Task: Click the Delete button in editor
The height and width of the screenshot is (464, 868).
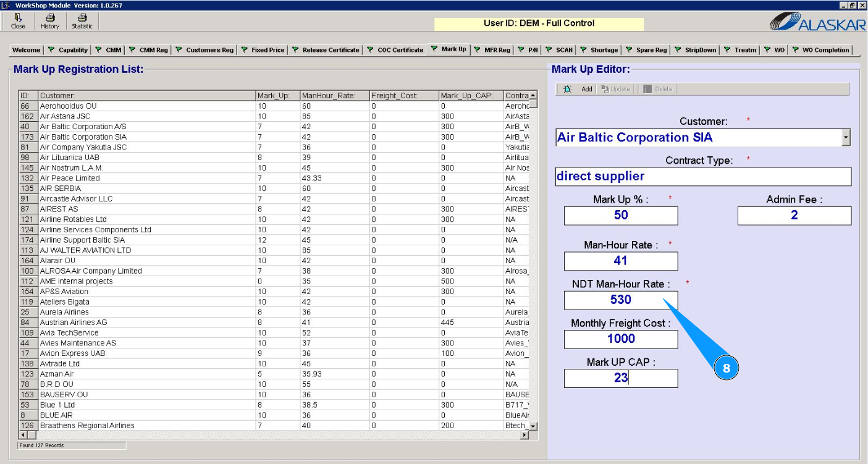Action: point(658,89)
